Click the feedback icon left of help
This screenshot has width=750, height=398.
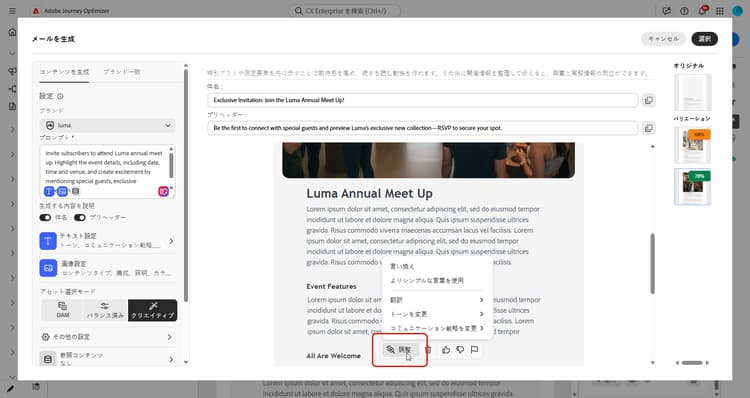tap(666, 11)
